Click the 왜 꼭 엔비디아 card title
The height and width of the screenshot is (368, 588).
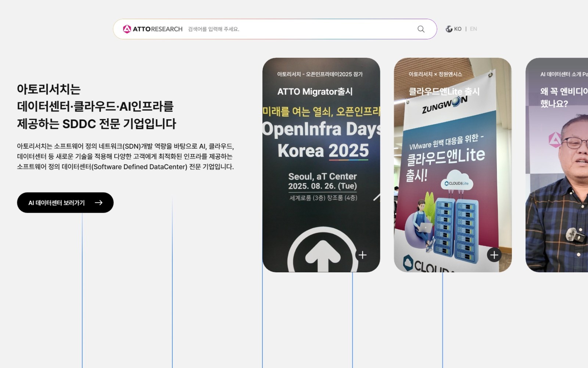564,98
